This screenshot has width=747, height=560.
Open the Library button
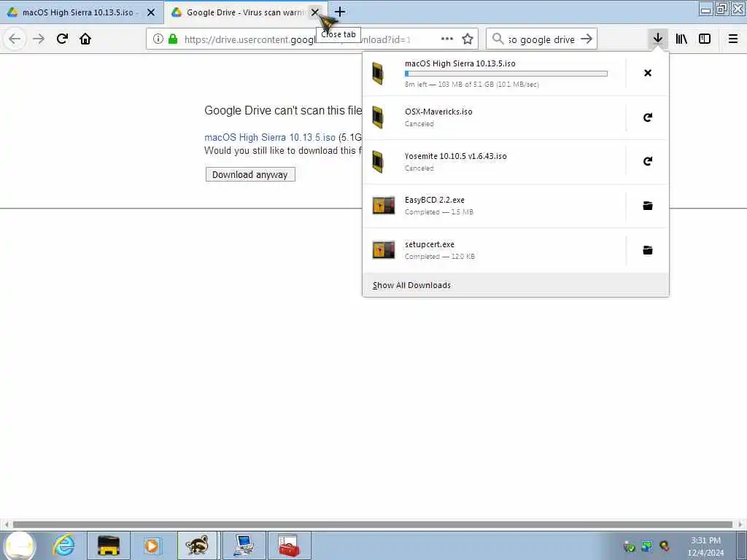(x=682, y=39)
